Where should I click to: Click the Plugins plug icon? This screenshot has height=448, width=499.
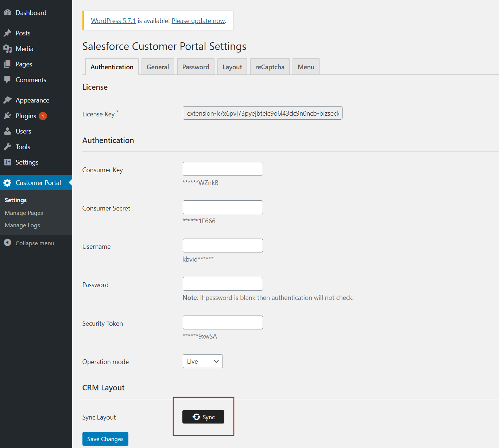(x=7, y=116)
